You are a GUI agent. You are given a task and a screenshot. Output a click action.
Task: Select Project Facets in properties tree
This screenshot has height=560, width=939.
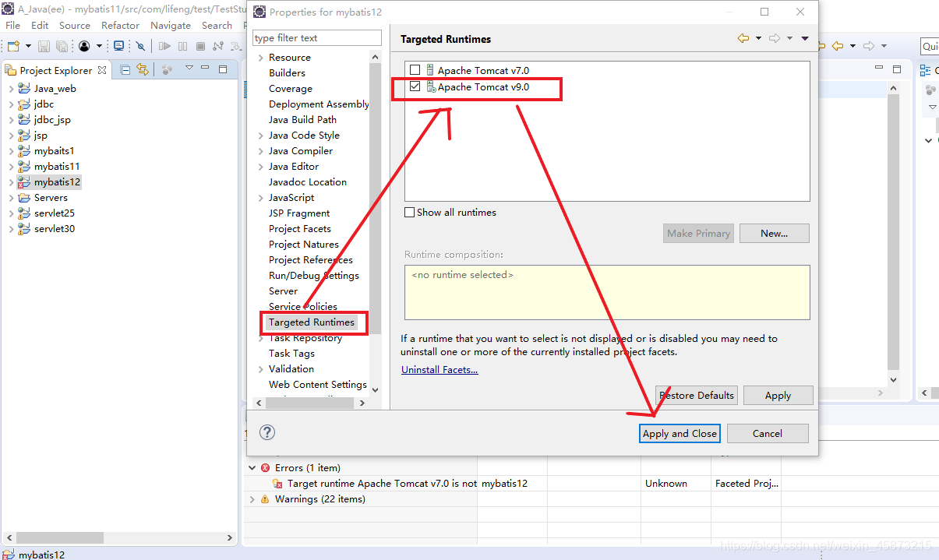pos(300,229)
